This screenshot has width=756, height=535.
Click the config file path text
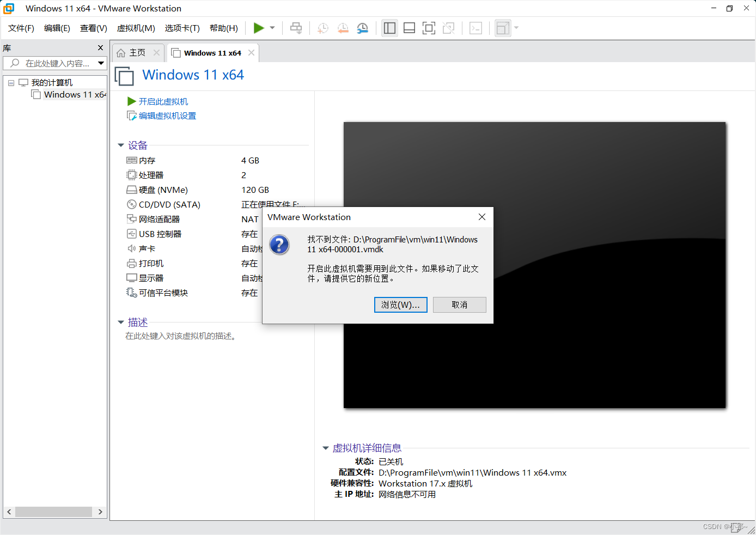click(473, 473)
